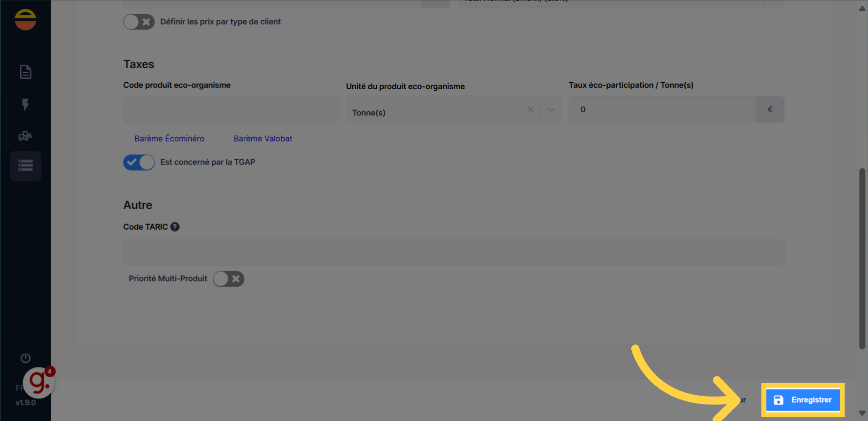The width and height of the screenshot is (868, 421).
Task: Click the Code produit eco-organisme field
Action: [231, 109]
